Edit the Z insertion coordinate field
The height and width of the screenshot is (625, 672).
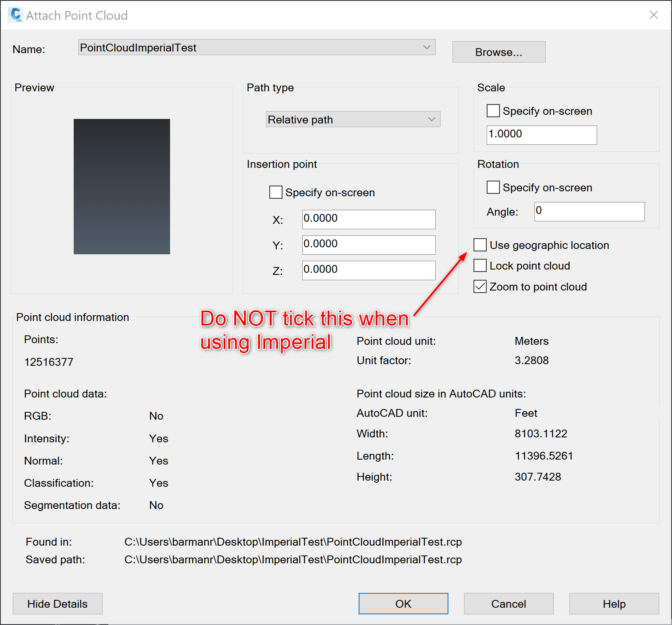coord(368,270)
